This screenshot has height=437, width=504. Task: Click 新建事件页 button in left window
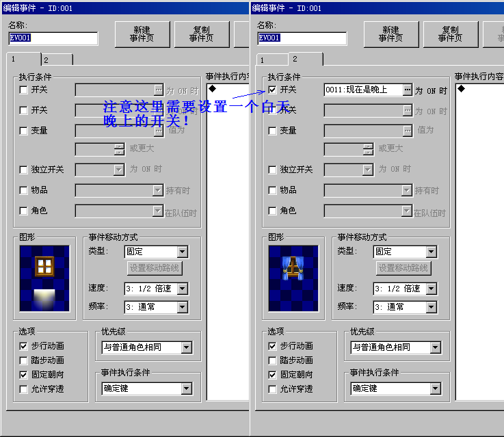pyautogui.click(x=142, y=34)
